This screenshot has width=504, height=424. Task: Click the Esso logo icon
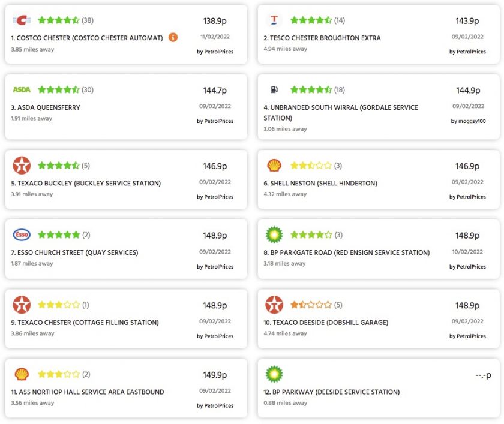[22, 235]
